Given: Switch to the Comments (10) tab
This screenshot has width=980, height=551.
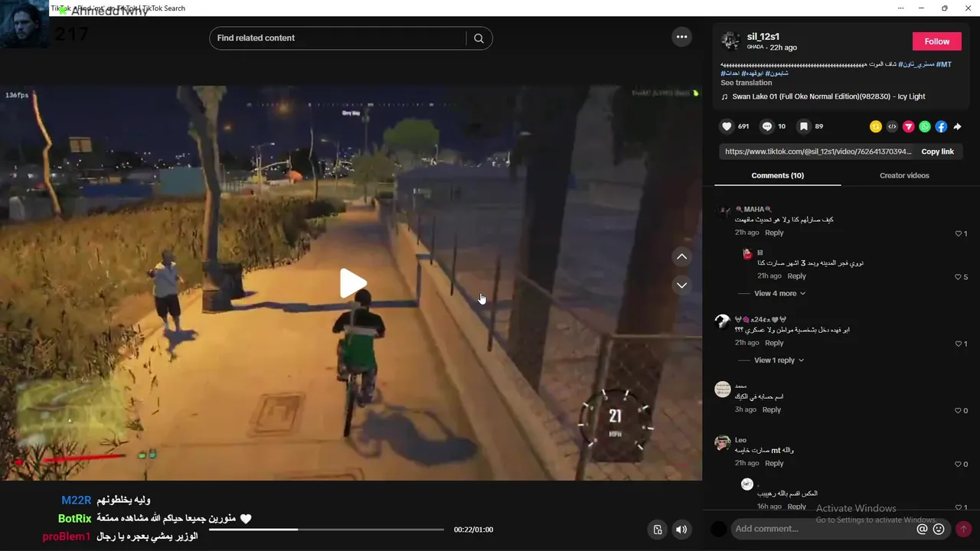Looking at the screenshot, I should click(777, 175).
